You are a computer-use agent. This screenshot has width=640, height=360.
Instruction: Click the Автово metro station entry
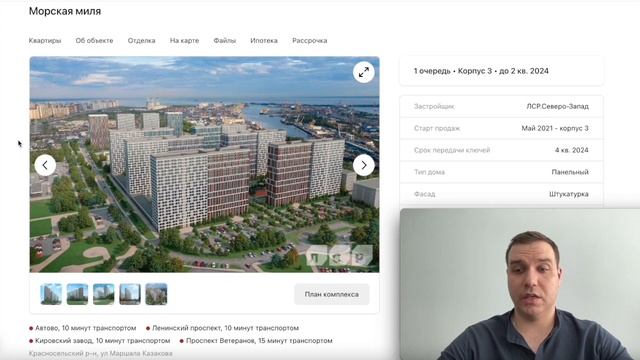click(x=82, y=328)
